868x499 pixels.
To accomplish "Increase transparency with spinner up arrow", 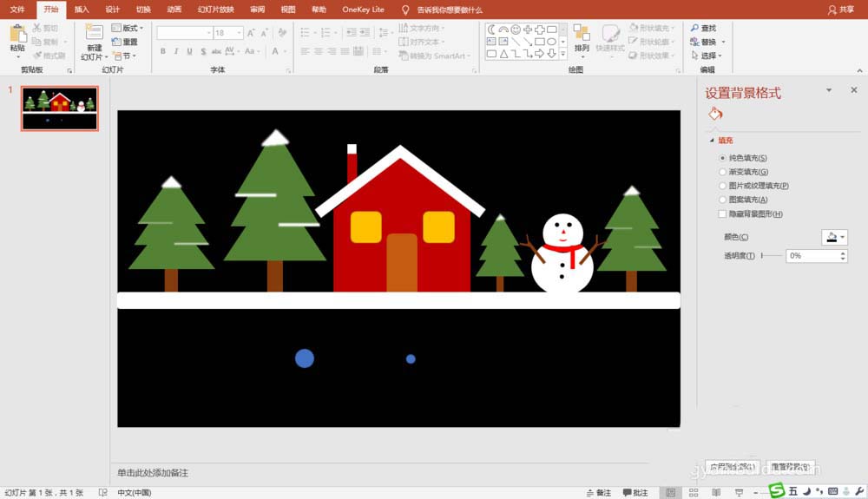I will click(843, 253).
